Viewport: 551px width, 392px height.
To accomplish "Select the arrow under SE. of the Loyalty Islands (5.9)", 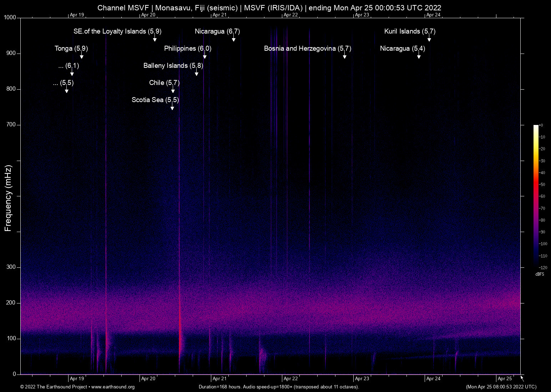I will (155, 39).
